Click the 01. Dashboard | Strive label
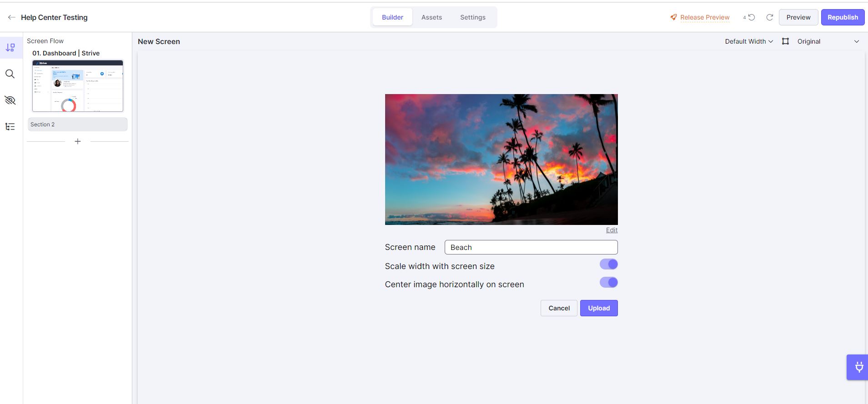This screenshot has width=868, height=404. 66,53
